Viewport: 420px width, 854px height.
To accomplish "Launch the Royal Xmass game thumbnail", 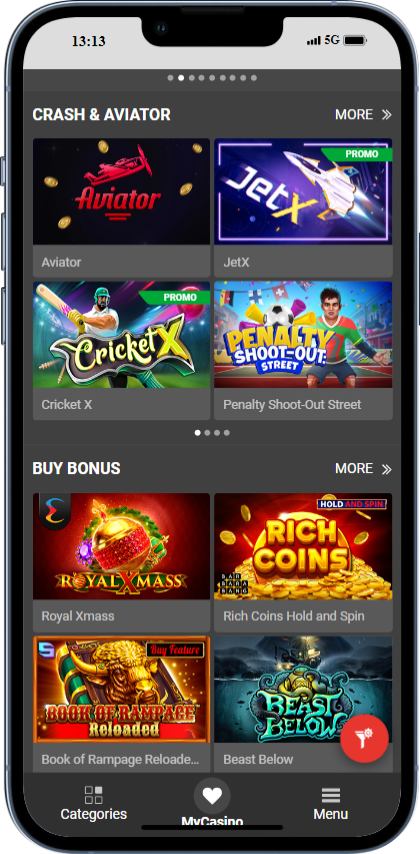I will (x=121, y=546).
